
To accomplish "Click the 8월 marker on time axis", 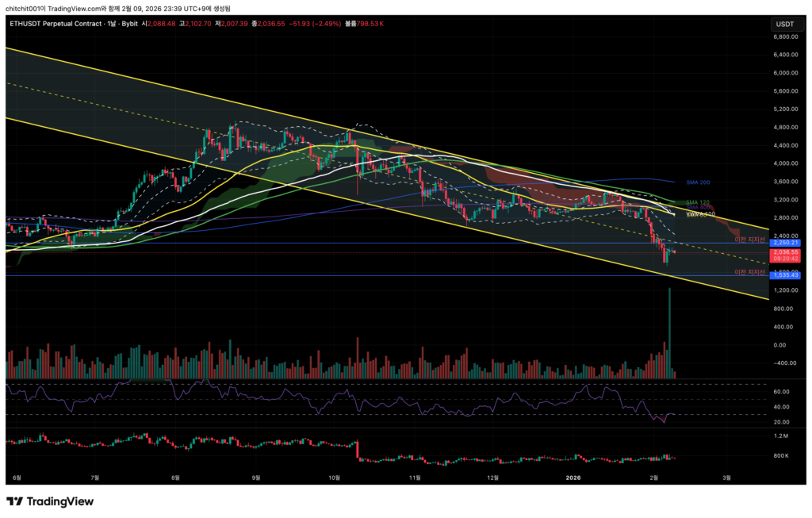I will pyautogui.click(x=176, y=478).
